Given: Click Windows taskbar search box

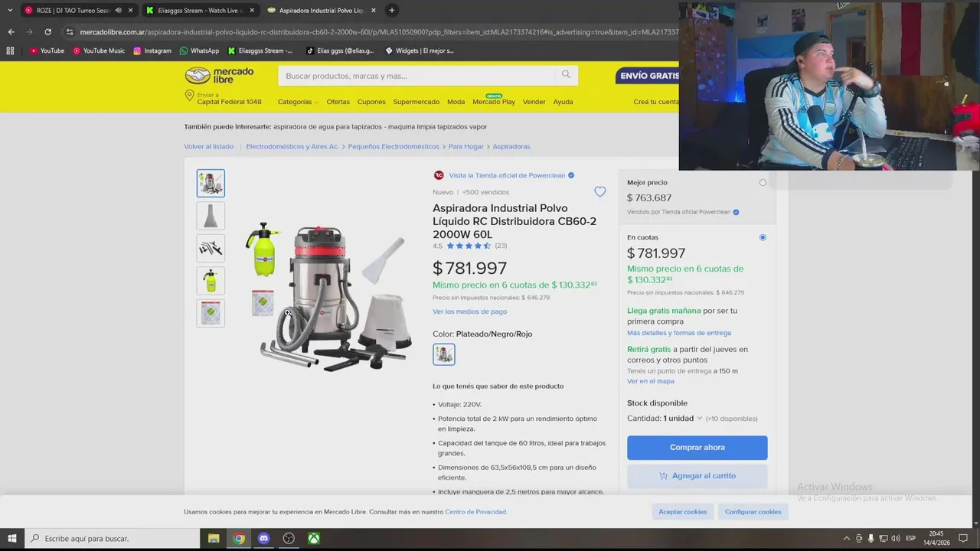Looking at the screenshot, I should (111, 538).
